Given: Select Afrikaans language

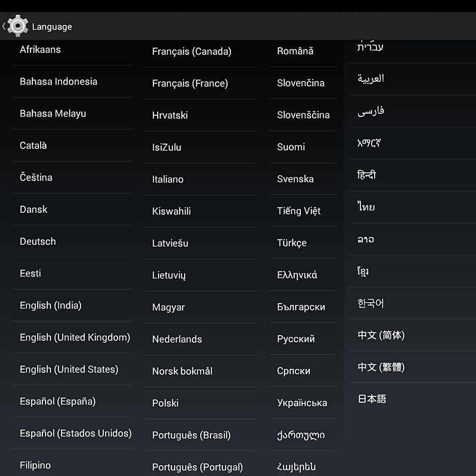Looking at the screenshot, I should point(72,50).
